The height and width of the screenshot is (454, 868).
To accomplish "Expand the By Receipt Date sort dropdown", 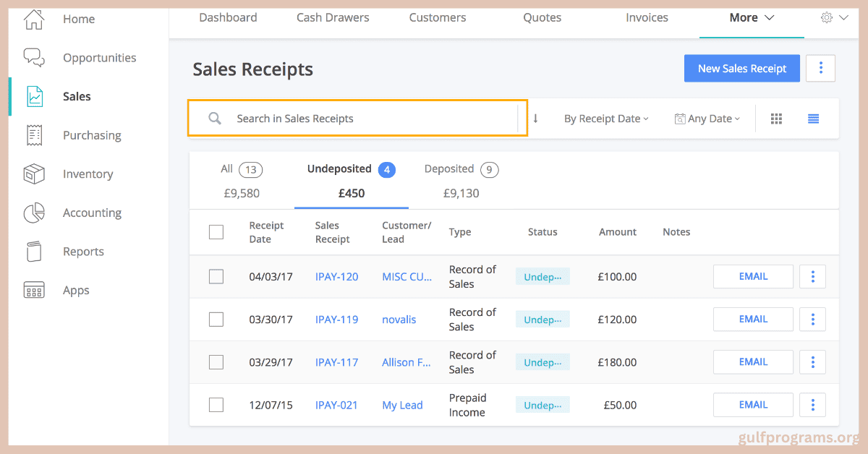I will click(606, 119).
